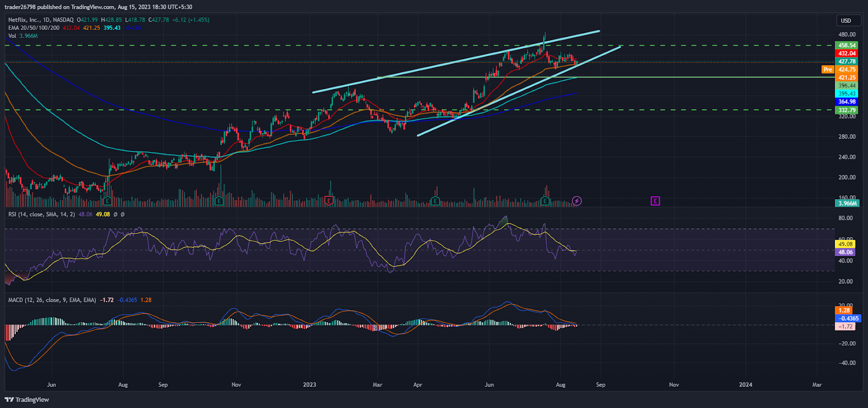Click the 2023 label on the time axis
868x408 pixels.
coord(309,385)
